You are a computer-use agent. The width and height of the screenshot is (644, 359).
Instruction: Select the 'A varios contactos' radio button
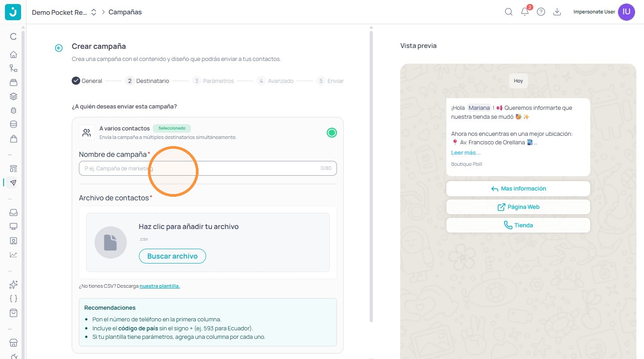332,133
